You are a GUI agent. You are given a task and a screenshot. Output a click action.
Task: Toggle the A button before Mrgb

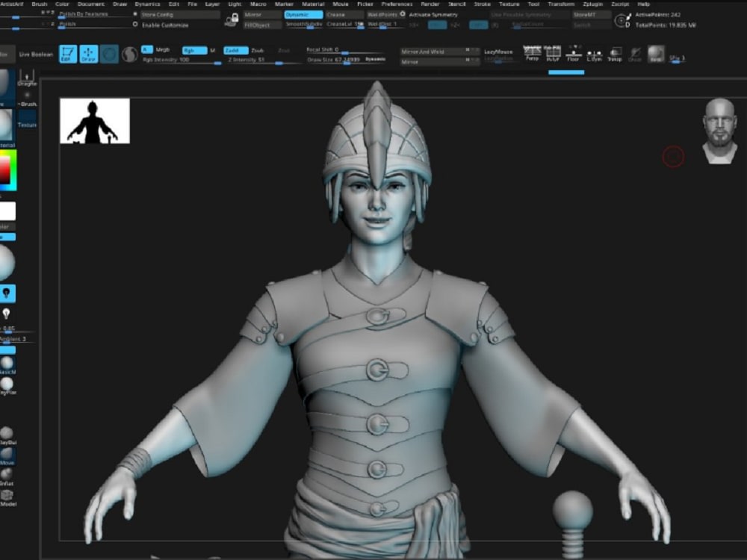point(146,49)
